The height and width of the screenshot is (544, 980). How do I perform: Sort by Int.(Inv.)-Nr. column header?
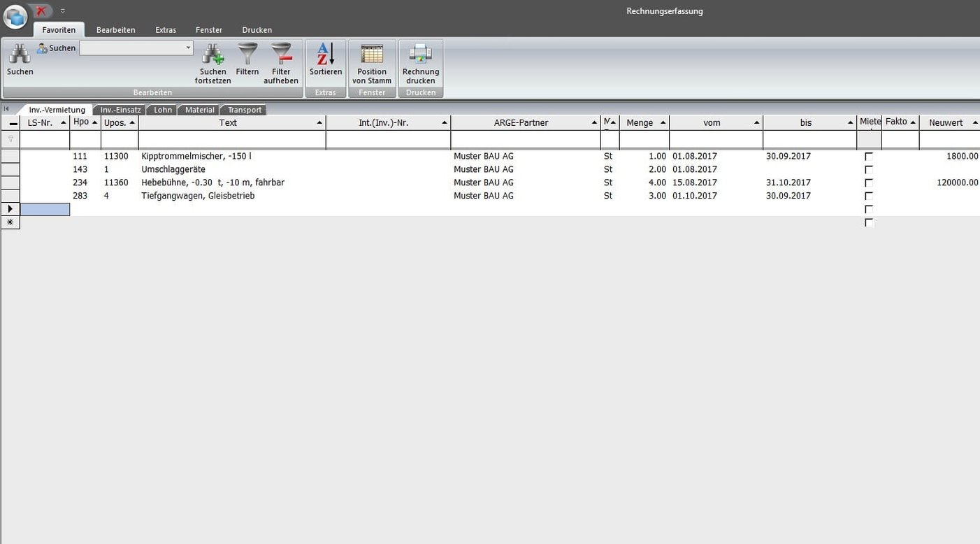point(388,123)
